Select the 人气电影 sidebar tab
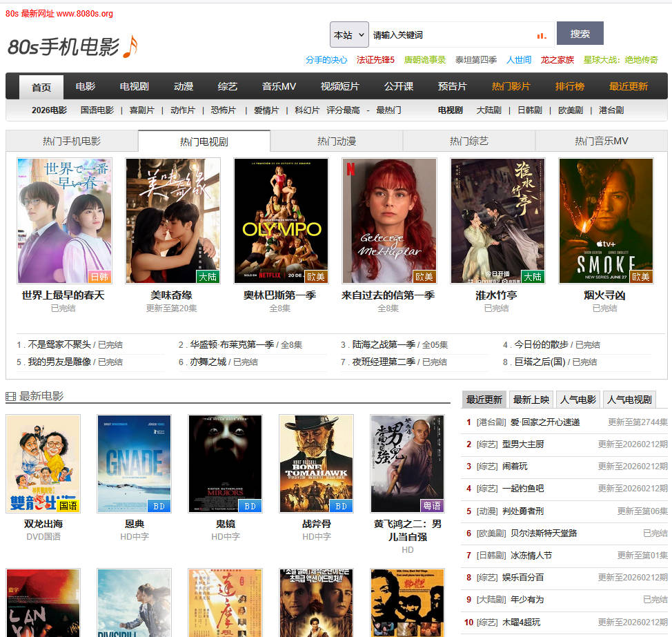Image resolution: width=672 pixels, height=637 pixels. pos(578,400)
